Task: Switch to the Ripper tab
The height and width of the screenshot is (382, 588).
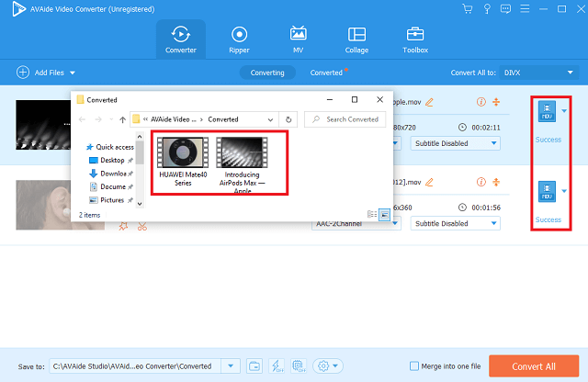Action: 239,39
